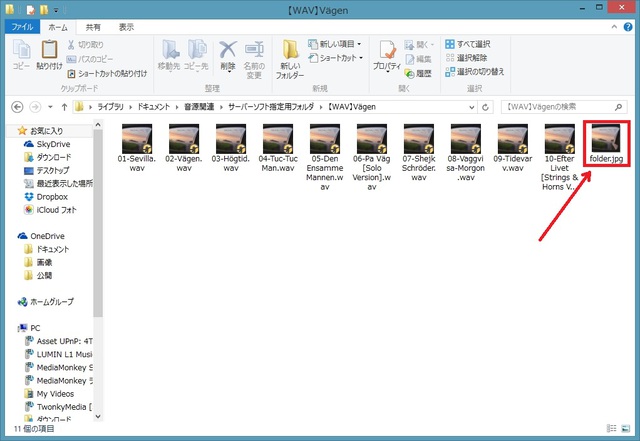Viewport: 640px width, 441px height.
Task: Select SkyDrive in the navigation pane
Action: (x=46, y=144)
